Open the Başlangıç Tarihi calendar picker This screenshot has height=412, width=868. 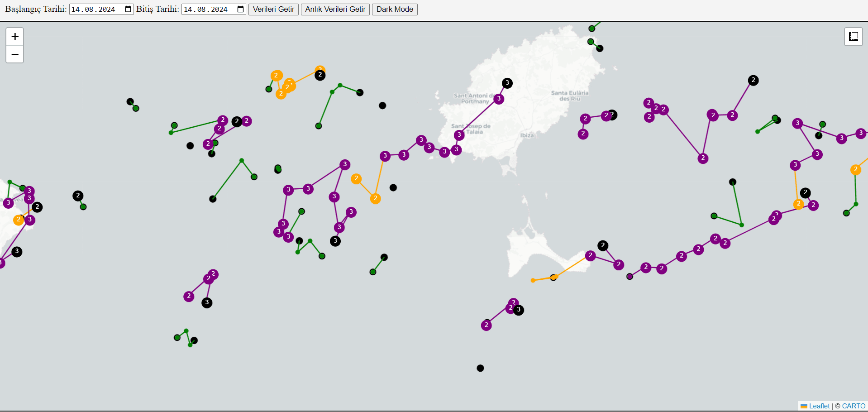(128, 10)
